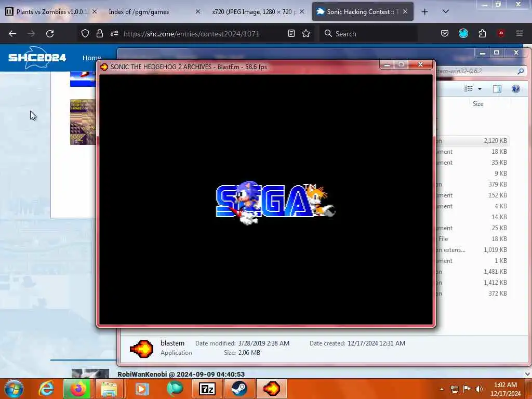Open the site permissions icon in address bar
This screenshot has width=532, height=399.
tap(114, 33)
